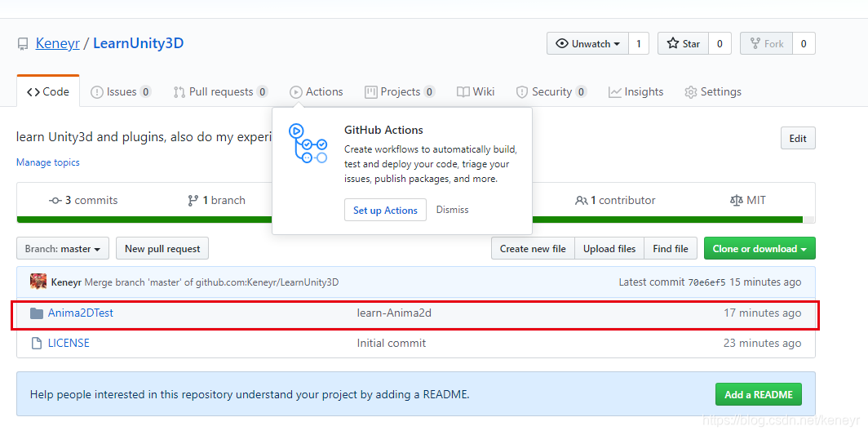This screenshot has width=868, height=435.
Task: Click Keneyr's avatar in the commit row
Action: [38, 282]
